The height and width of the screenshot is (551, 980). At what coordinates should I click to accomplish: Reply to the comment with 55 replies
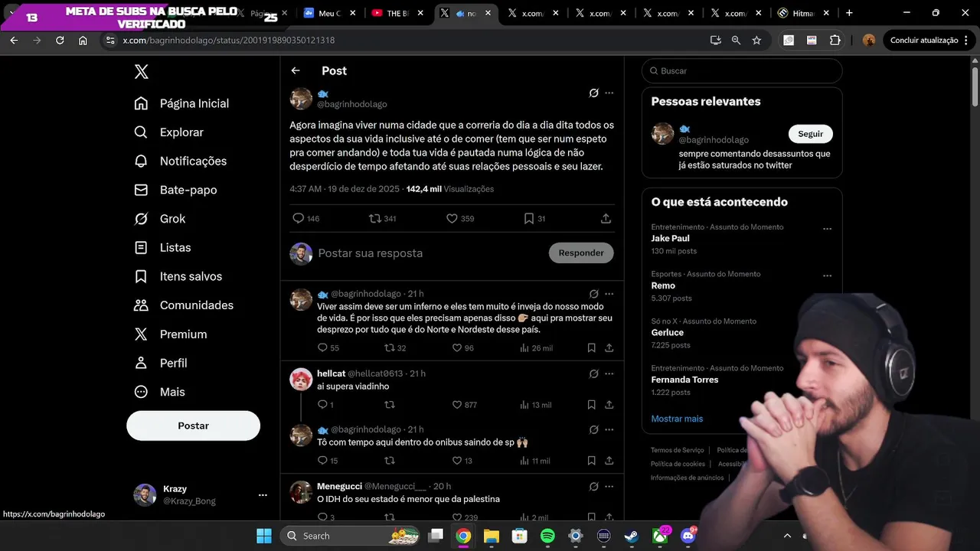pos(322,348)
